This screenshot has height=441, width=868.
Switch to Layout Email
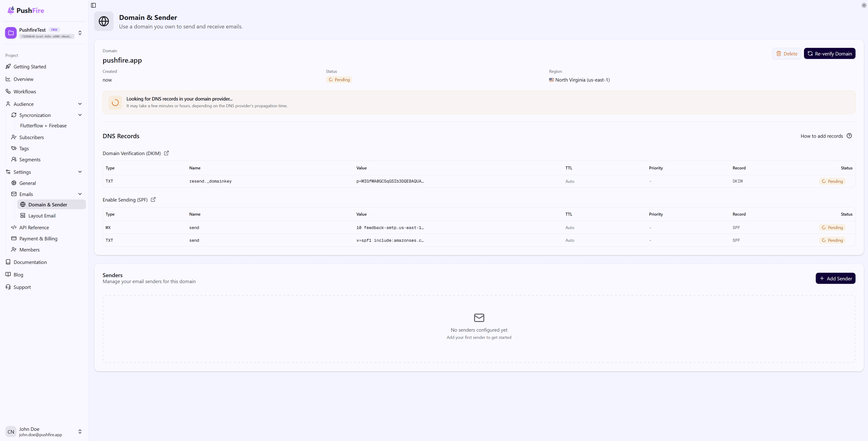tap(42, 216)
